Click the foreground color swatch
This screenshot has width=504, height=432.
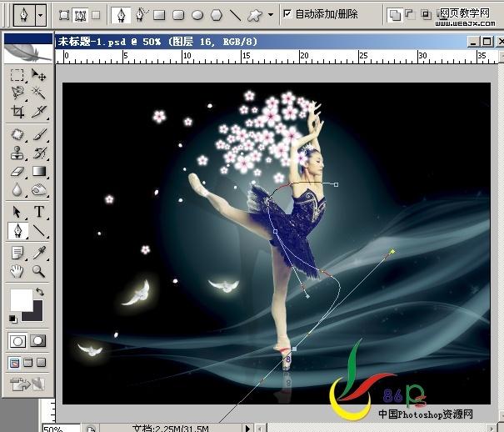pyautogui.click(x=21, y=299)
